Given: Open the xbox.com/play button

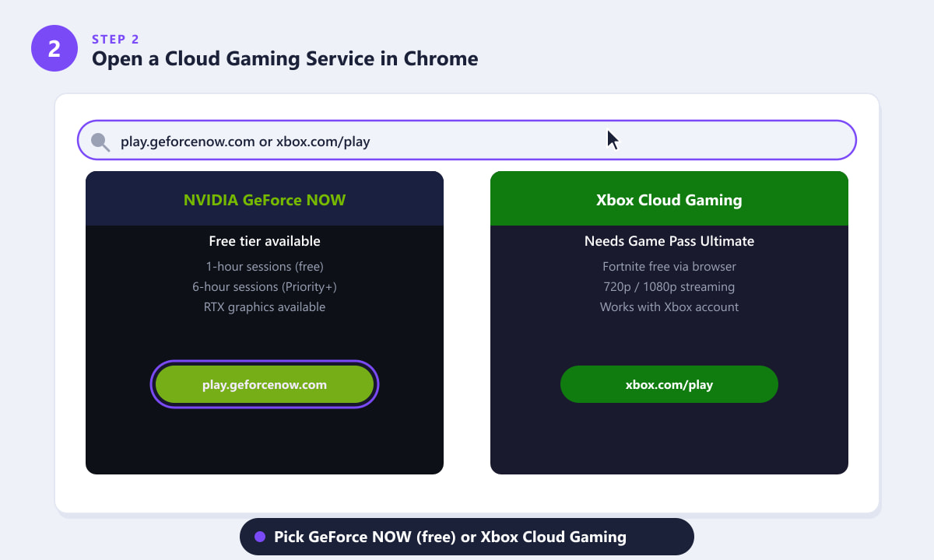Looking at the screenshot, I should 669,384.
